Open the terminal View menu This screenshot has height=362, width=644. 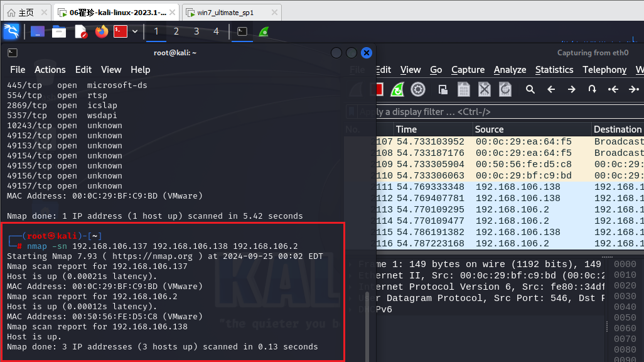[111, 70]
